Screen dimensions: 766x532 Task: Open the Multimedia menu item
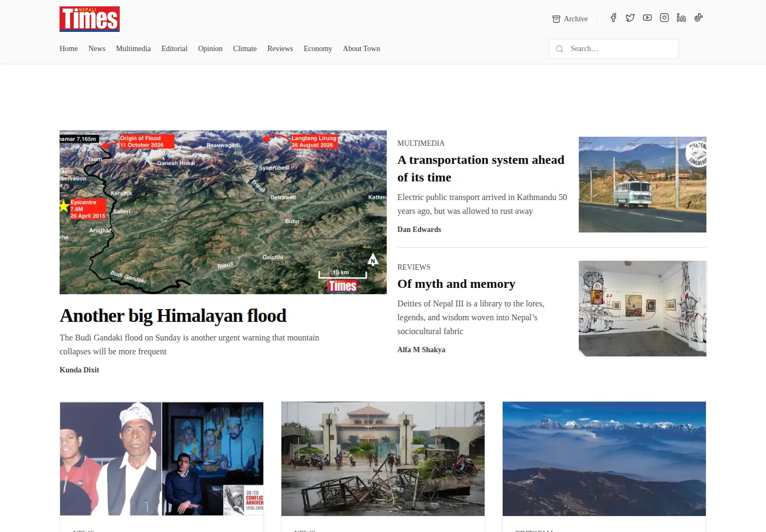coord(134,48)
